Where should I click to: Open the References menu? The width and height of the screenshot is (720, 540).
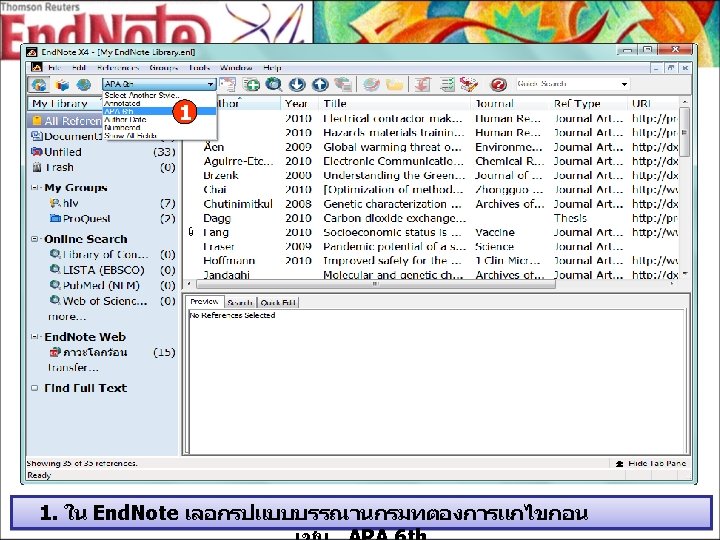(118, 68)
